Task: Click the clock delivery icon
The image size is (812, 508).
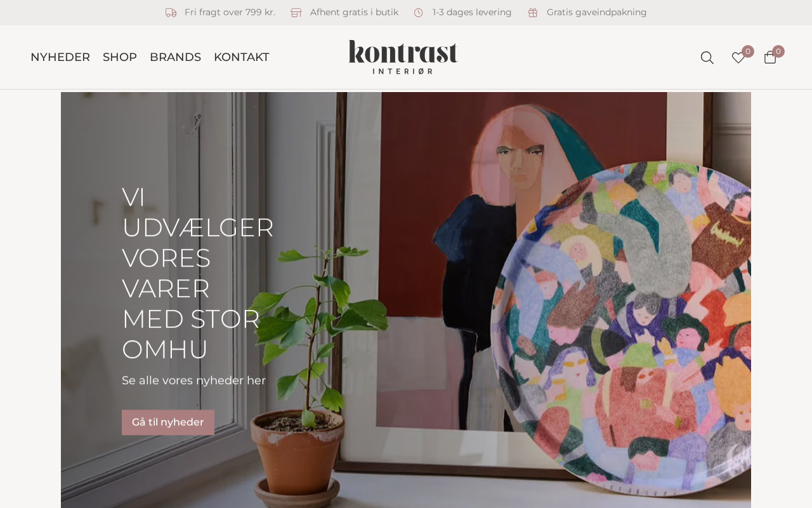Action: point(419,13)
